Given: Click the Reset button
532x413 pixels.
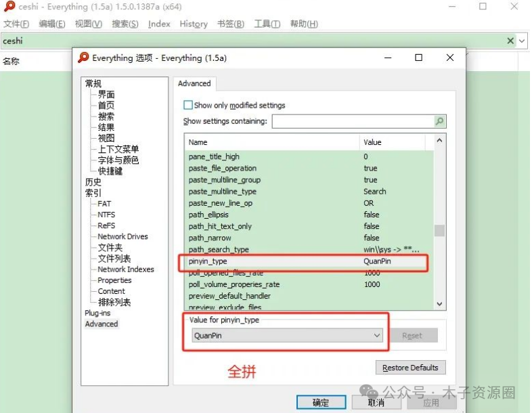Looking at the screenshot, I should [x=414, y=336].
